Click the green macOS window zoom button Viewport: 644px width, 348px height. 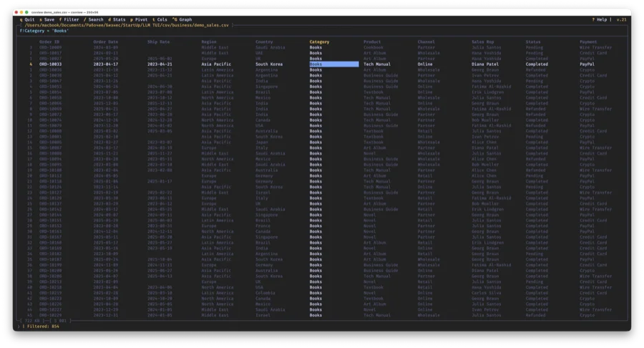pyautogui.click(x=26, y=12)
